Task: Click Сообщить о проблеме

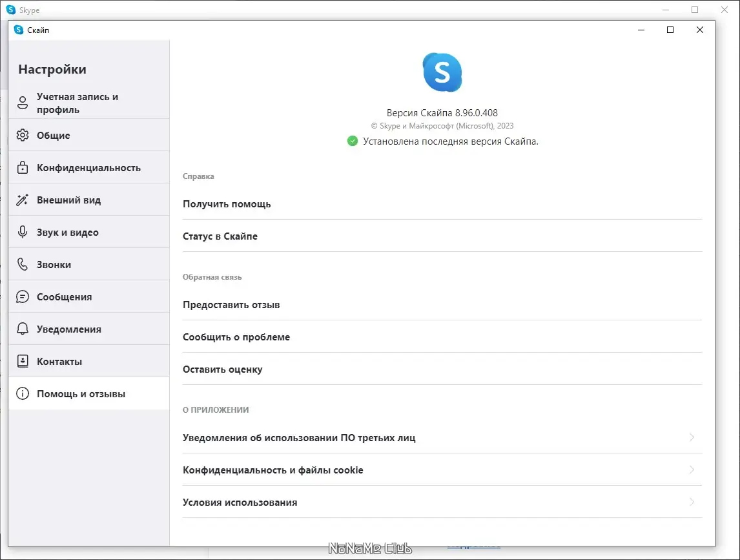Action: coord(442,337)
